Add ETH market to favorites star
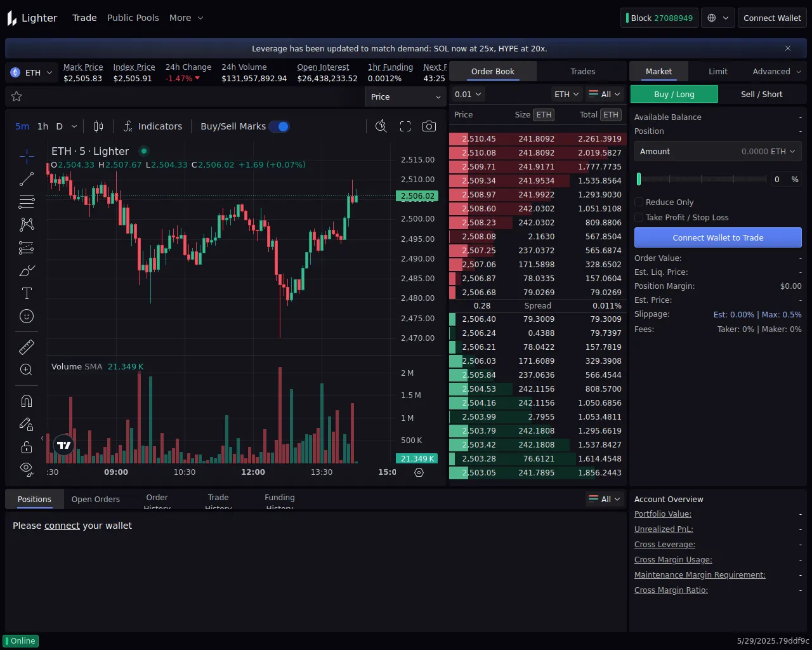This screenshot has height=650, width=812. tap(16, 96)
